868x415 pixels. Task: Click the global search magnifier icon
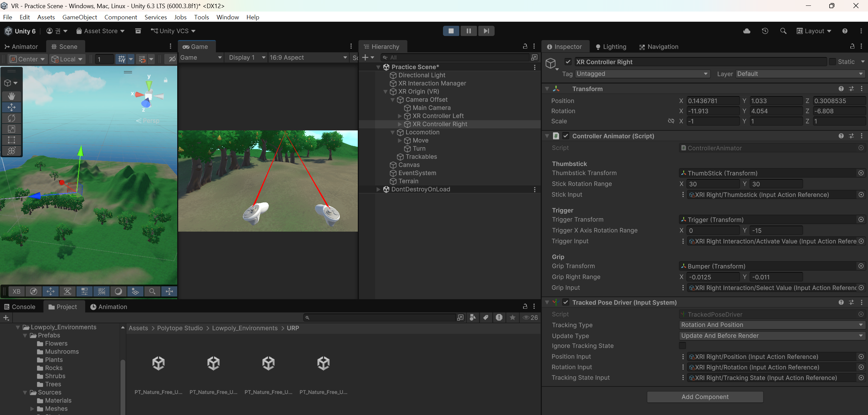coord(783,31)
